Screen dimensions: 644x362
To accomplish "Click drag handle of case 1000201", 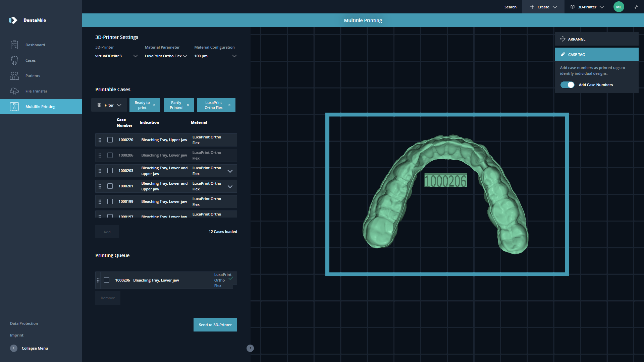I will point(100,186).
